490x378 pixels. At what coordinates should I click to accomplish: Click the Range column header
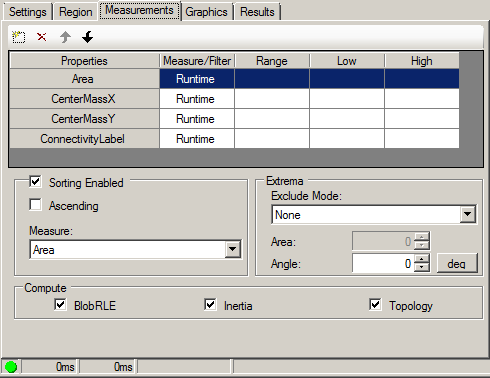(x=272, y=61)
